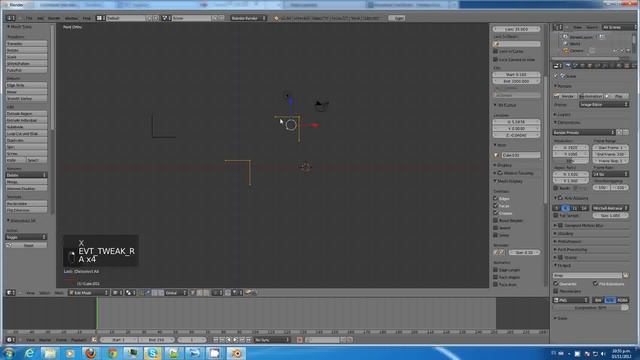Viewport: 640px width, 360px height.
Task: Click the timeline editor type icon
Action: [x=10, y=340]
